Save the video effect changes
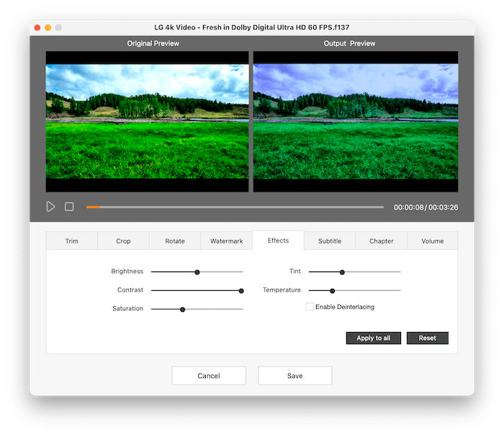The width and height of the screenshot is (504, 435). [294, 376]
